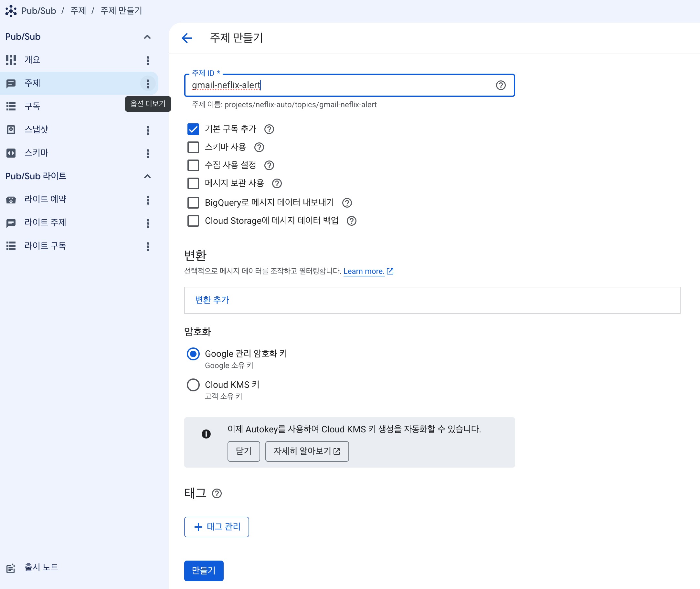Select Cloud KMS 키 radio button
The height and width of the screenshot is (589, 700).
[x=193, y=385]
